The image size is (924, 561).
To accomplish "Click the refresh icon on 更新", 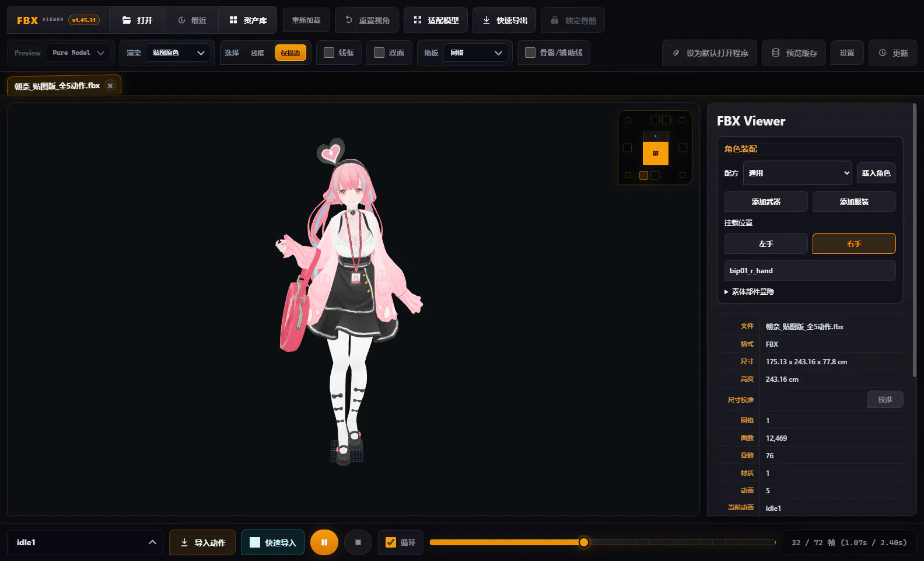I will (883, 53).
